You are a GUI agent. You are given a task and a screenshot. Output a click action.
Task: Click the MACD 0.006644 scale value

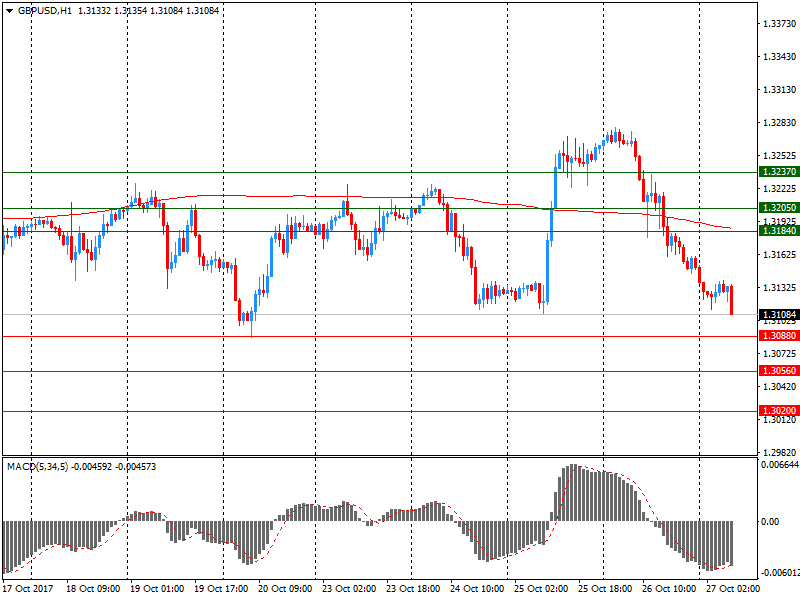pyautogui.click(x=780, y=465)
